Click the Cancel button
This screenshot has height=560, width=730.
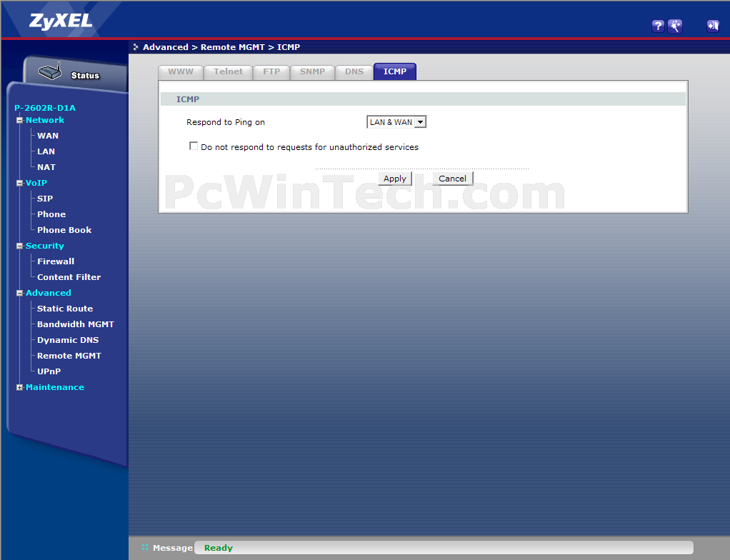453,179
